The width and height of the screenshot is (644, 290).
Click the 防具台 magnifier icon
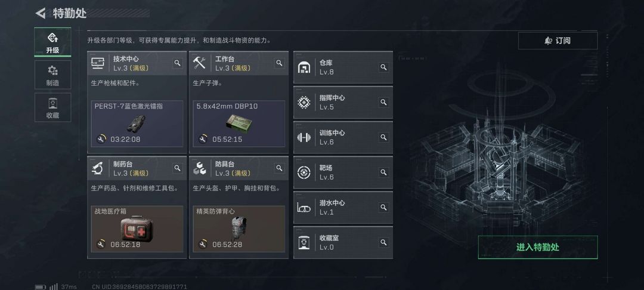point(279,168)
